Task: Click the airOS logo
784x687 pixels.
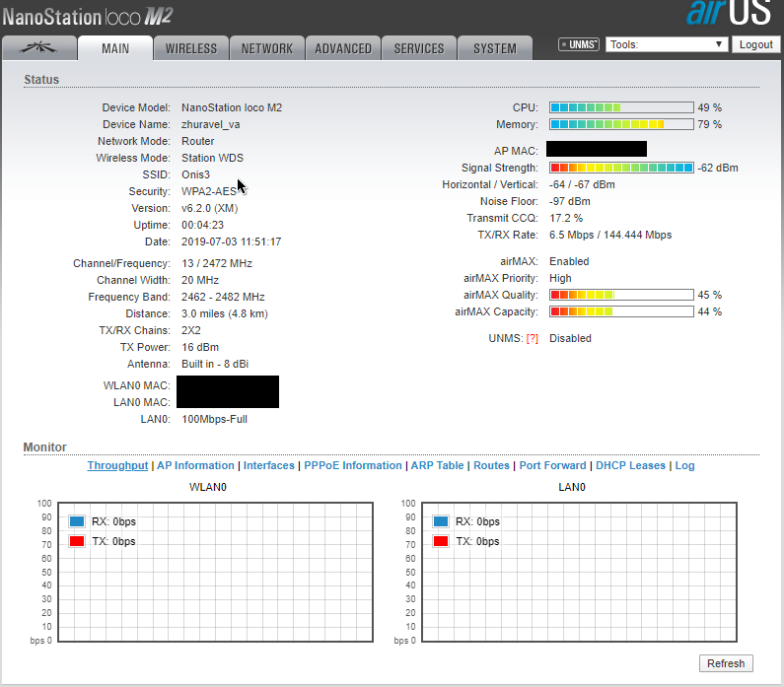Action: 729,13
